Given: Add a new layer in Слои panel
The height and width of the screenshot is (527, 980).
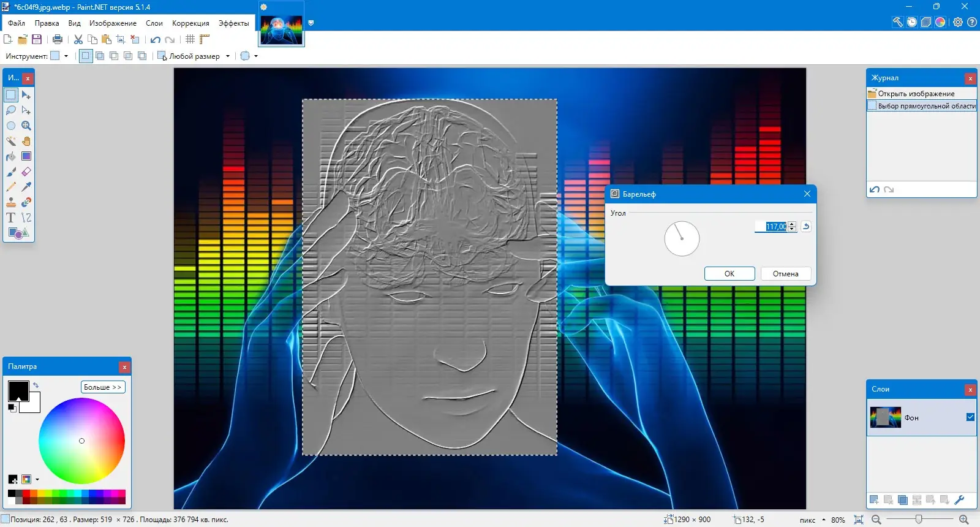Looking at the screenshot, I should [874, 500].
